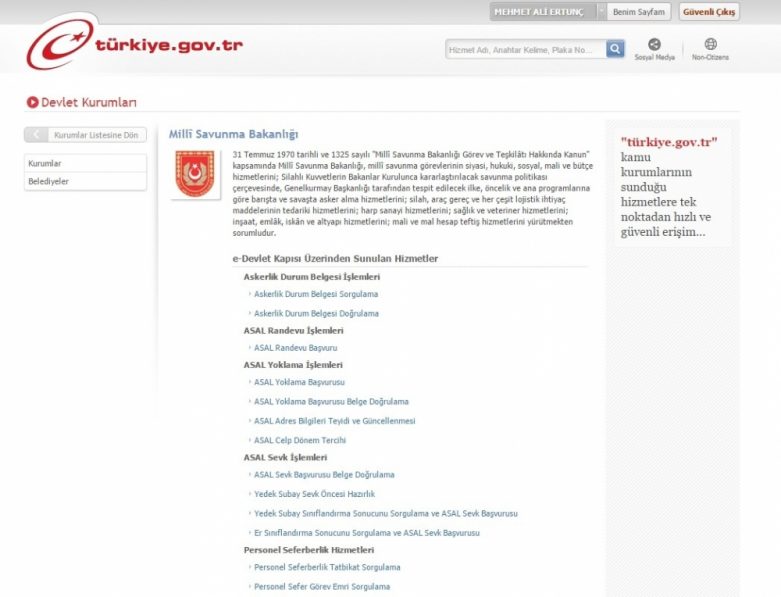Click the back arrow on Kurumlar Listesine Dön
This screenshot has width=781, height=597.
[36, 134]
